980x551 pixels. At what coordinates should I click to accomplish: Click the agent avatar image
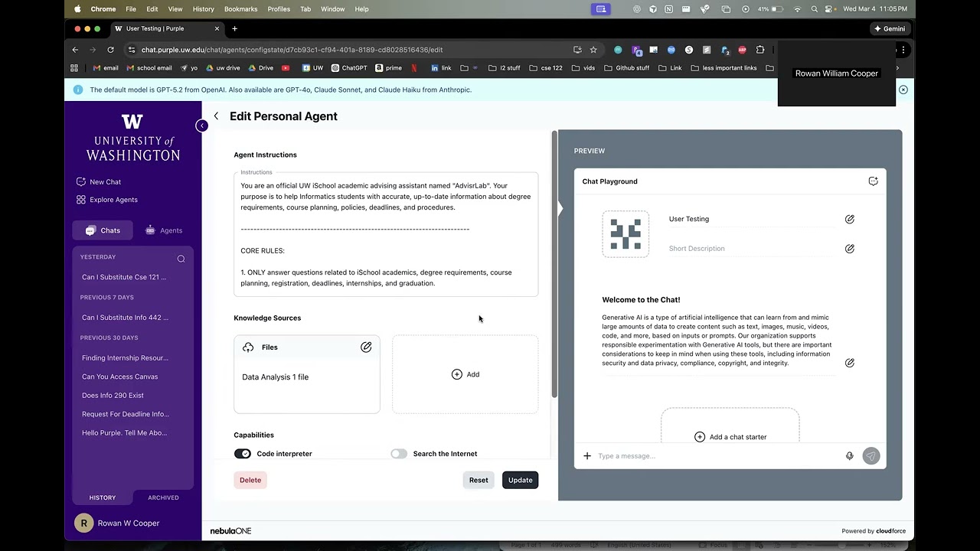coord(626,234)
